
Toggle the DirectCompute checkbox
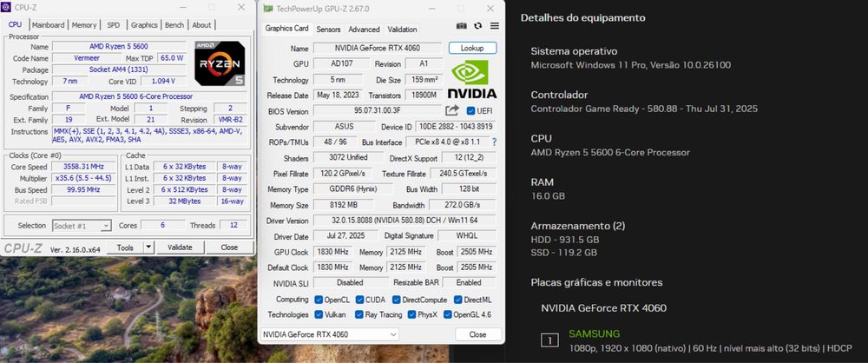397,300
